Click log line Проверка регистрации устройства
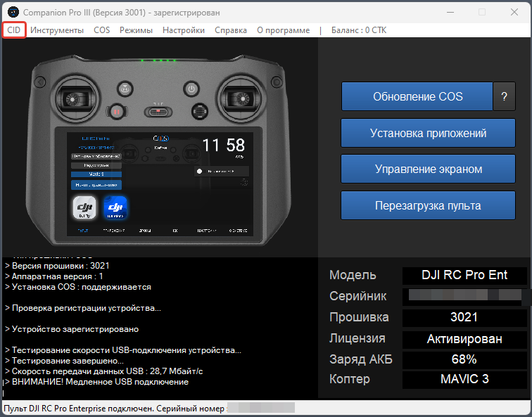This screenshot has height=417, width=532. (x=83, y=308)
